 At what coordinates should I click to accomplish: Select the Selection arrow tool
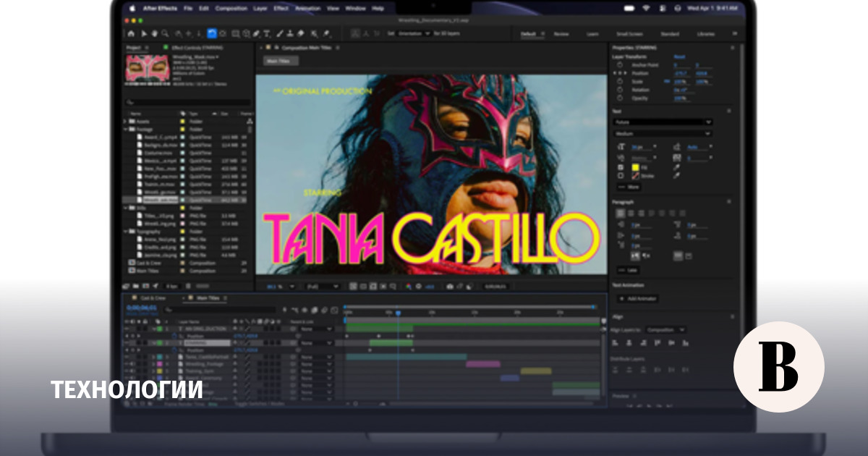tap(144, 33)
